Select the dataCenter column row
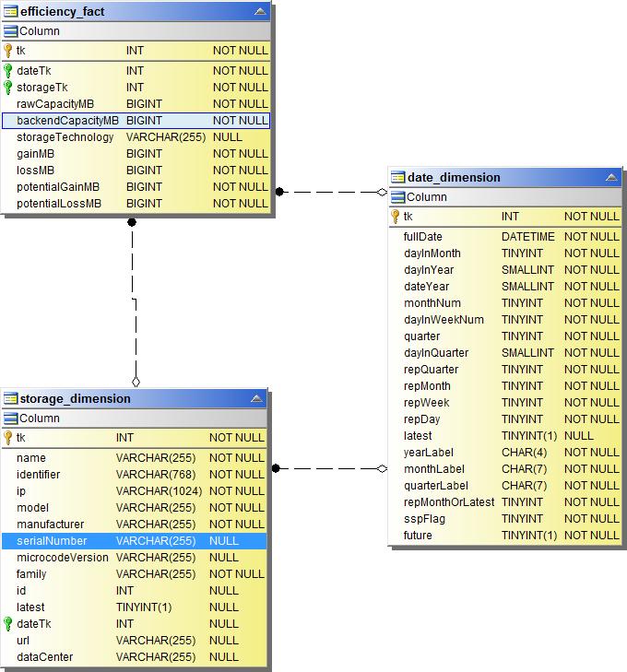 tap(134, 657)
